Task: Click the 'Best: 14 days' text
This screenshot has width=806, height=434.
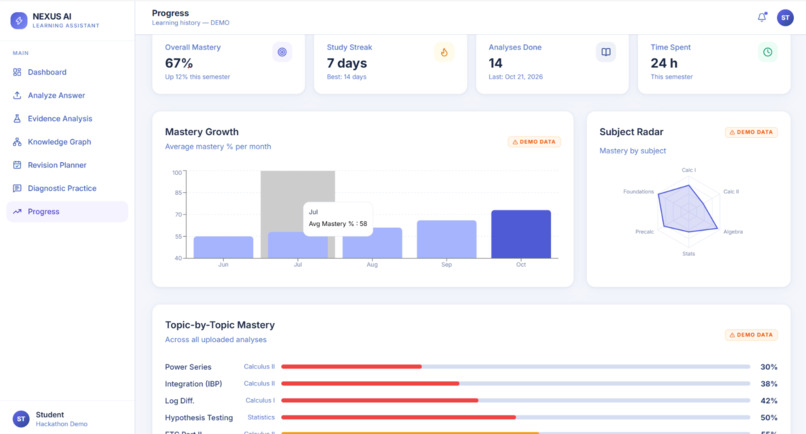Action: (346, 77)
